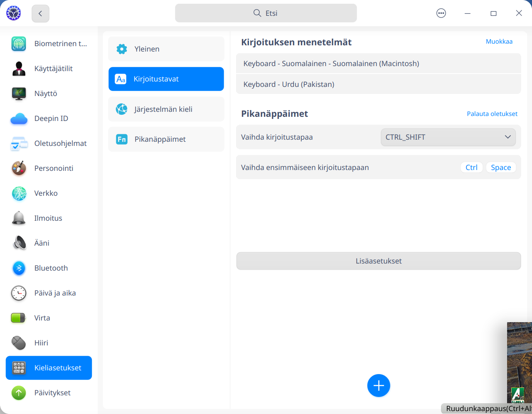This screenshot has width=532, height=414.
Task: Click the Bluetooth icon
Action: click(x=19, y=268)
